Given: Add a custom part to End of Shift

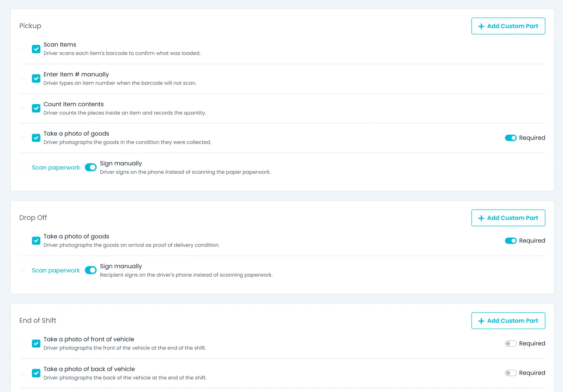Looking at the screenshot, I should (x=508, y=321).
